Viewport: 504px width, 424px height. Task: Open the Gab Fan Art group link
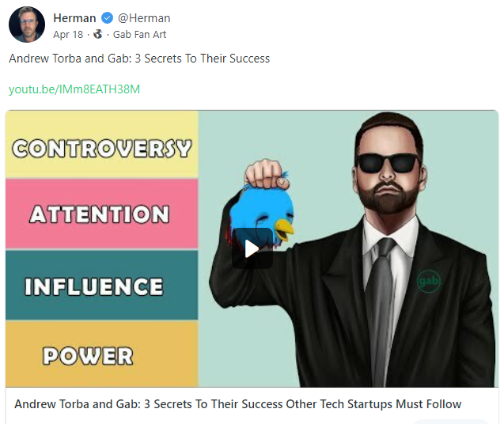coord(139,34)
